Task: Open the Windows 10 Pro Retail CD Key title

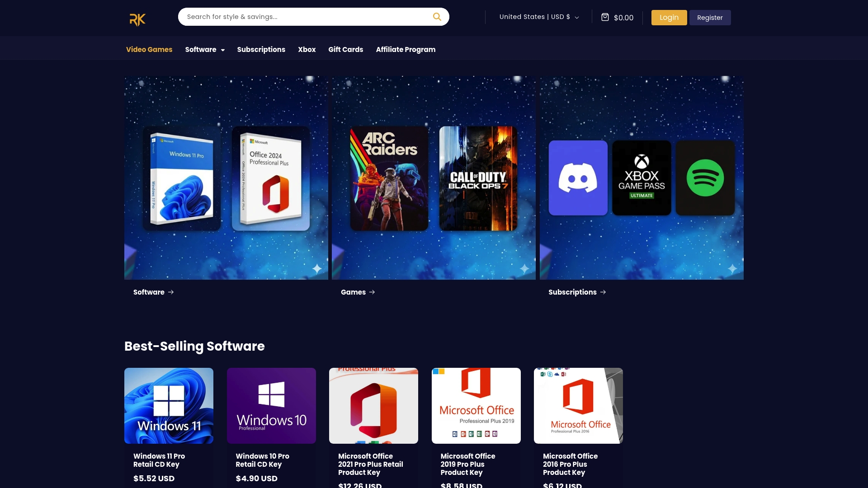Action: (262, 460)
